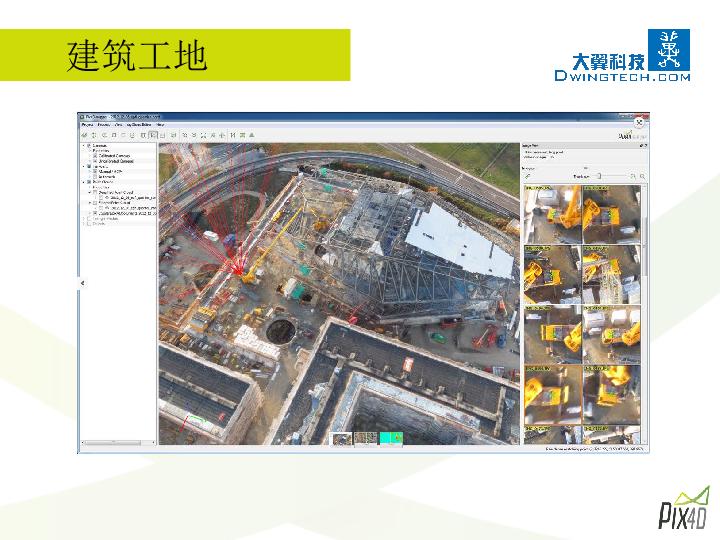Click the round X overlay button at top right
720x540 pixels.
pyautogui.click(x=640, y=122)
